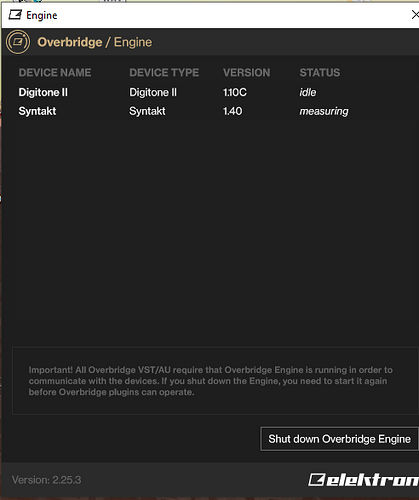
Task: Click the Engine window title text
Action: tap(42, 15)
